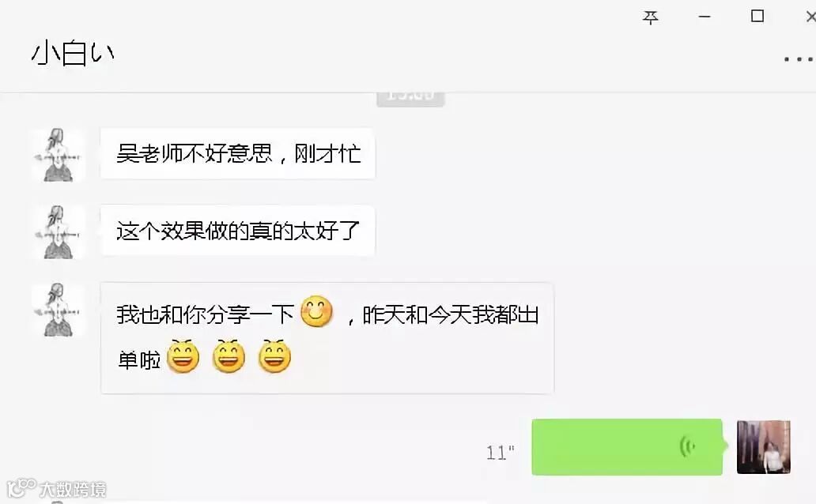
Task: Click the timestamp label at top of chat
Action: (x=410, y=98)
